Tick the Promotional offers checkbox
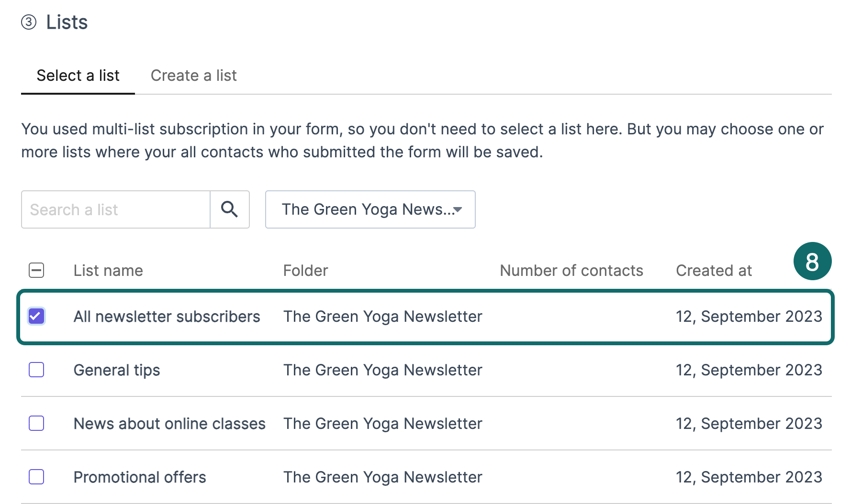 tap(36, 477)
